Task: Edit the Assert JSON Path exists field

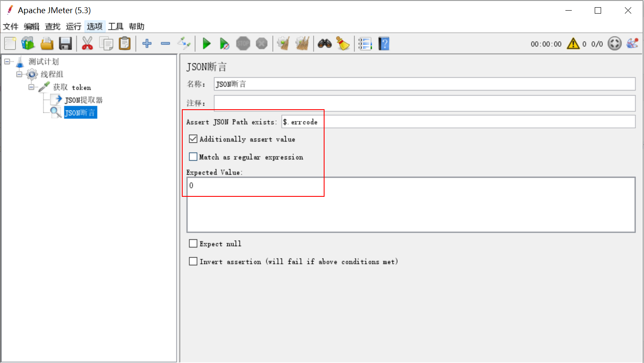Action: pos(458,122)
